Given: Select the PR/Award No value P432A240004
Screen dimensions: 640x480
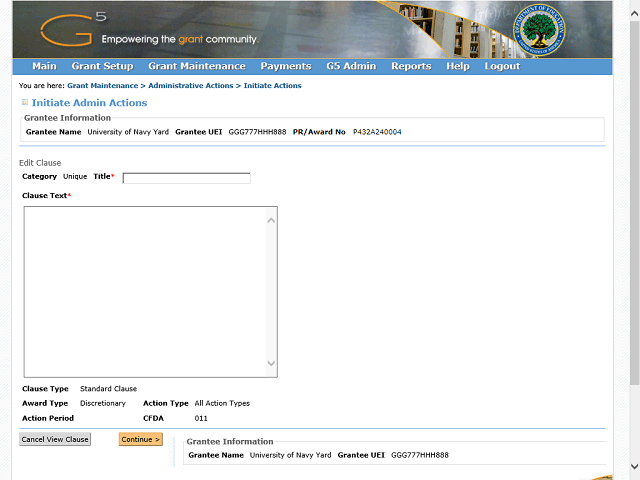Looking at the screenshot, I should click(x=377, y=132).
